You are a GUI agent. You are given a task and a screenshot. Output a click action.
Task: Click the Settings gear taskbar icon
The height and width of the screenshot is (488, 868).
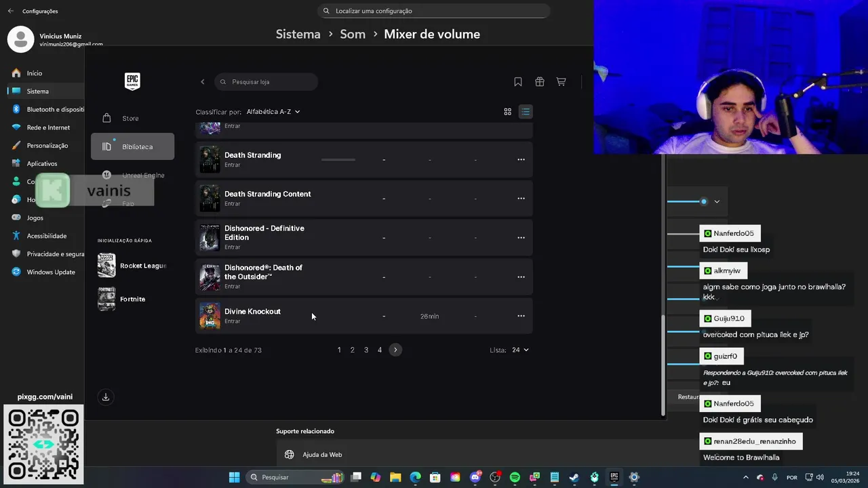pos(634,477)
